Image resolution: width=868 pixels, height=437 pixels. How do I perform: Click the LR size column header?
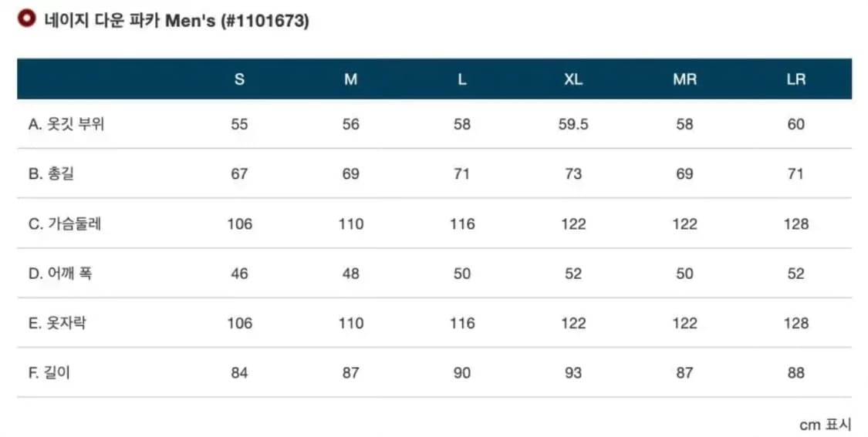pyautogui.click(x=795, y=79)
